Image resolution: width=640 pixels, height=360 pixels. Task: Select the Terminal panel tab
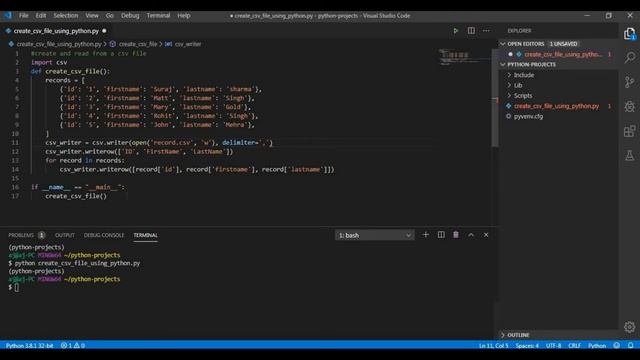tap(145, 235)
